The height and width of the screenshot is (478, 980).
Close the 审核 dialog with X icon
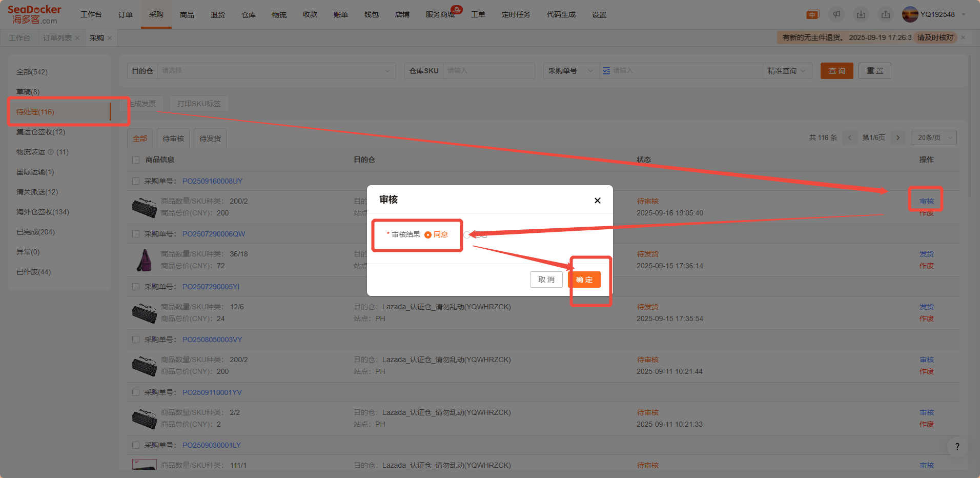(x=597, y=201)
